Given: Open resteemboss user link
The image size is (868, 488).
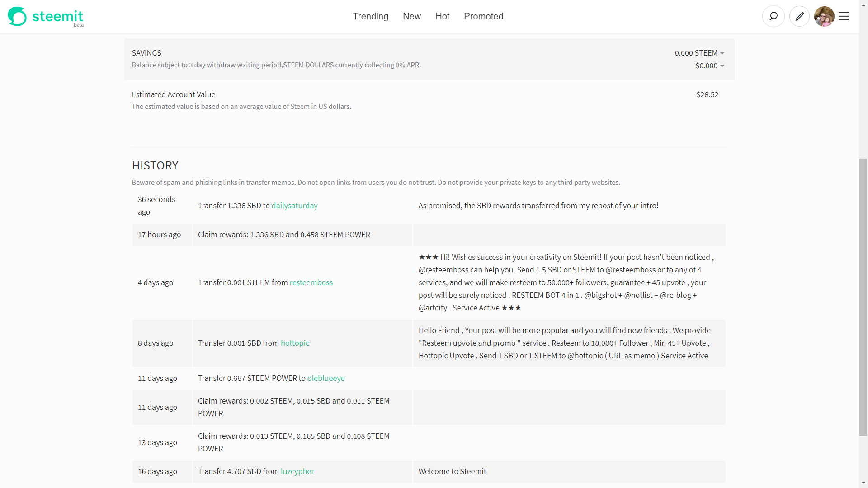Looking at the screenshot, I should (311, 282).
